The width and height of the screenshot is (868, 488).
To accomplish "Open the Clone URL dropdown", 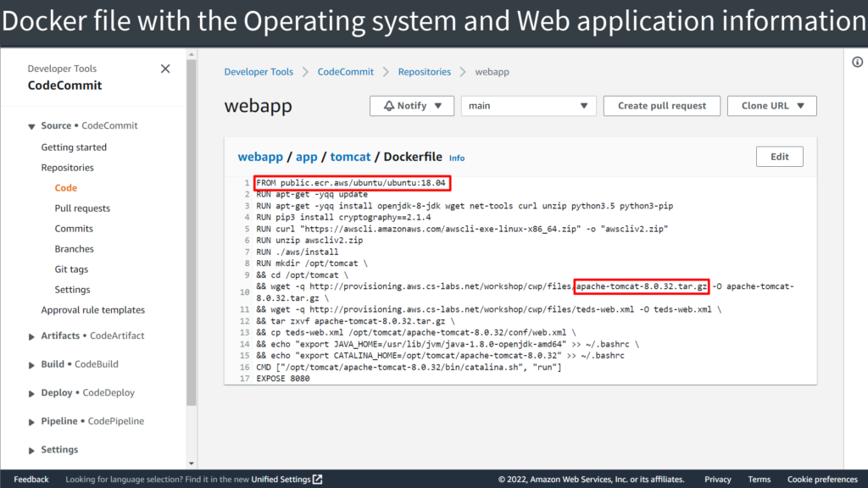I will click(771, 106).
